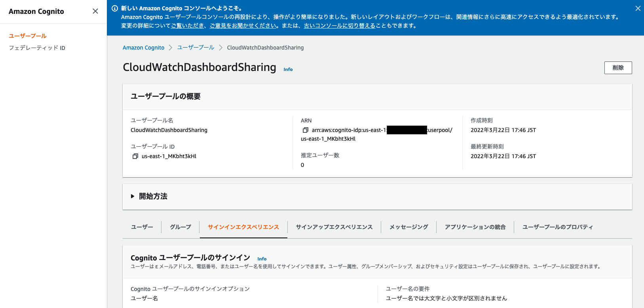Viewport: 644px width, 308px height.
Task: Go to Amazon Cognito breadcrumb link
Action: tap(143, 48)
